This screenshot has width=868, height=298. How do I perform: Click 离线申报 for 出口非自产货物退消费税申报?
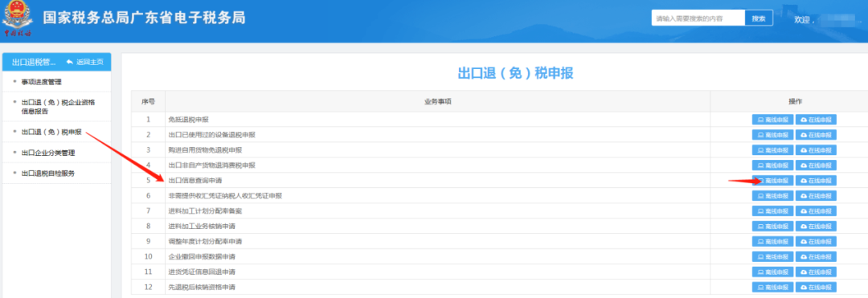772,165
